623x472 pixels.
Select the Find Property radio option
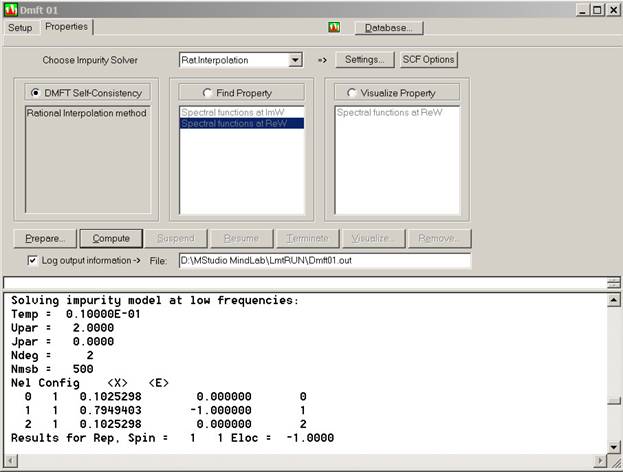point(207,93)
